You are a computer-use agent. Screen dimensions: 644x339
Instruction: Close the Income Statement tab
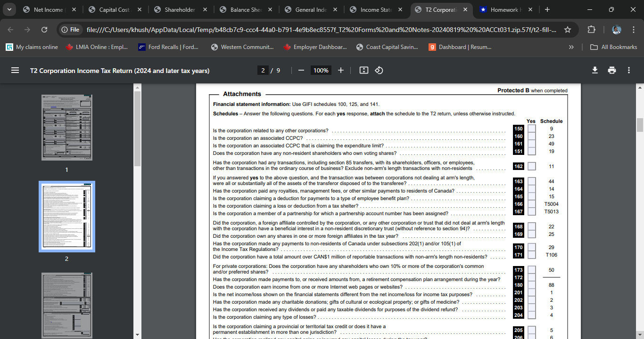tap(400, 9)
